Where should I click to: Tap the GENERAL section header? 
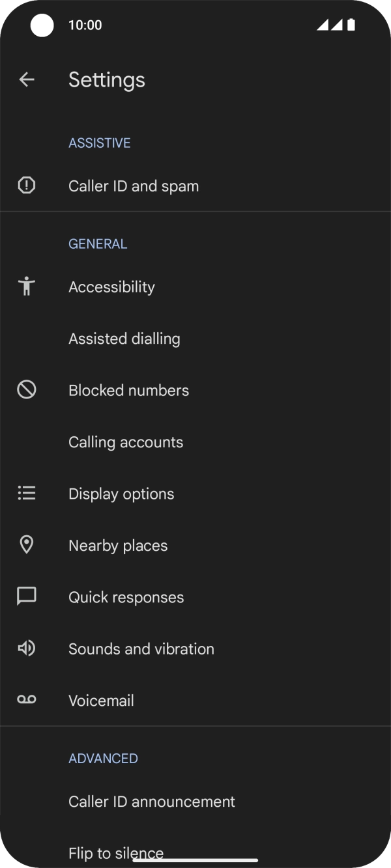tap(98, 243)
